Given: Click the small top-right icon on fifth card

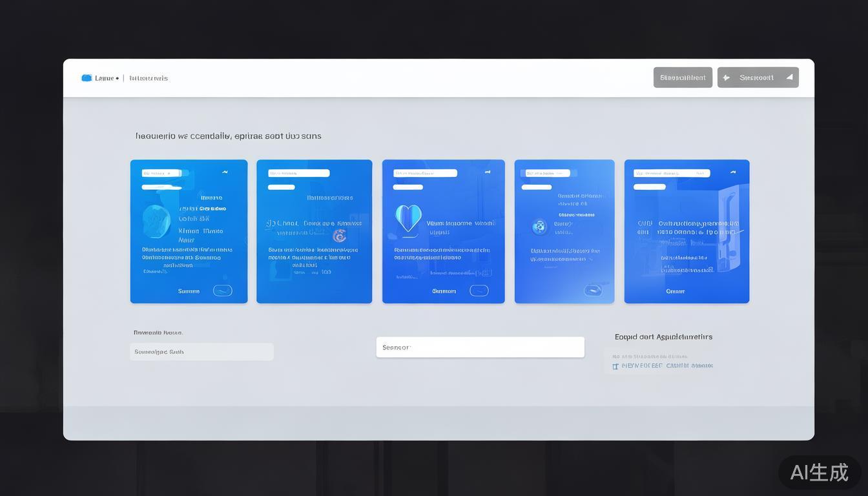Looking at the screenshot, I should coord(733,172).
